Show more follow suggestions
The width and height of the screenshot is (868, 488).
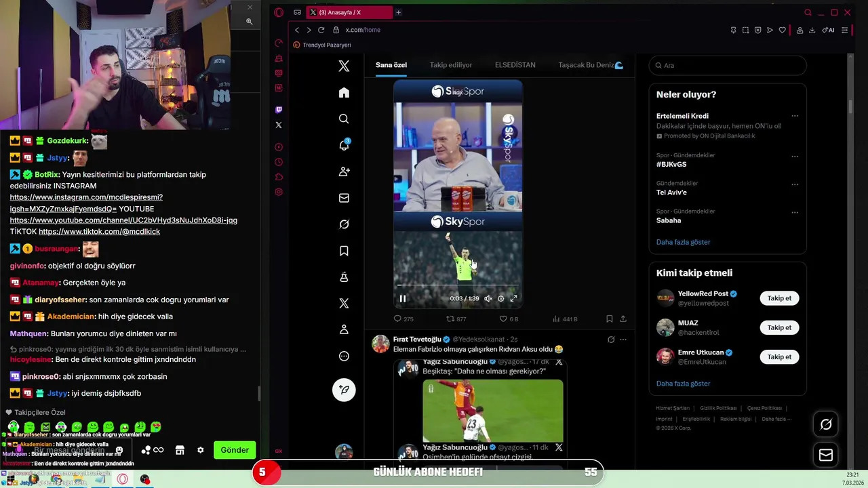tap(683, 384)
